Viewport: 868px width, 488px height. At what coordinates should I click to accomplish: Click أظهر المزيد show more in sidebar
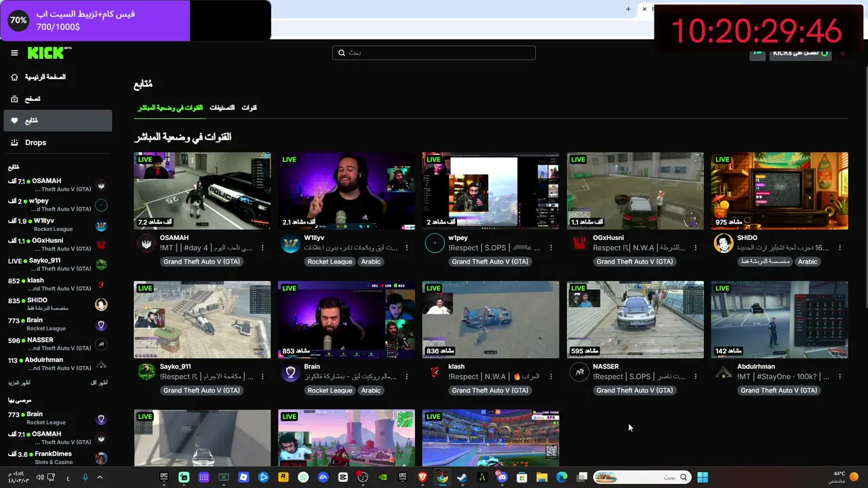pos(19,383)
